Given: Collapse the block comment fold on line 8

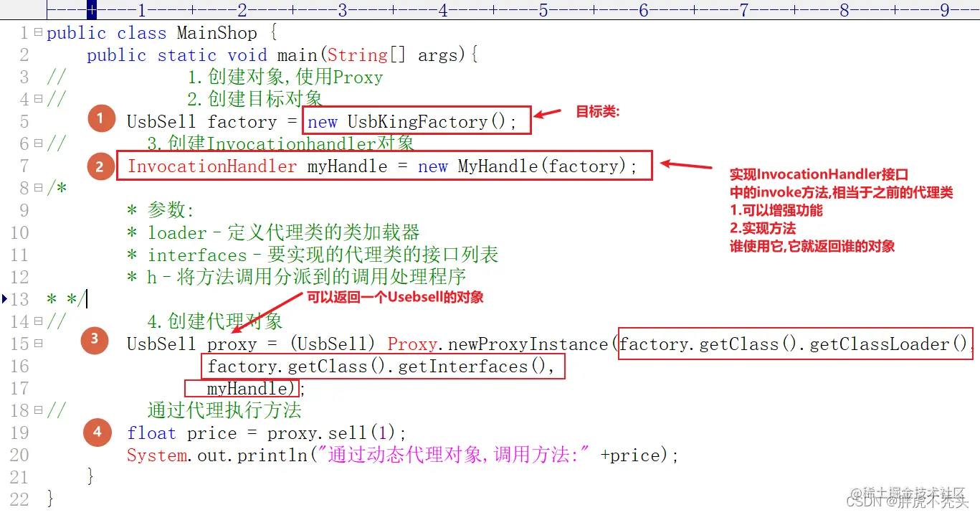Looking at the screenshot, I should [38, 189].
